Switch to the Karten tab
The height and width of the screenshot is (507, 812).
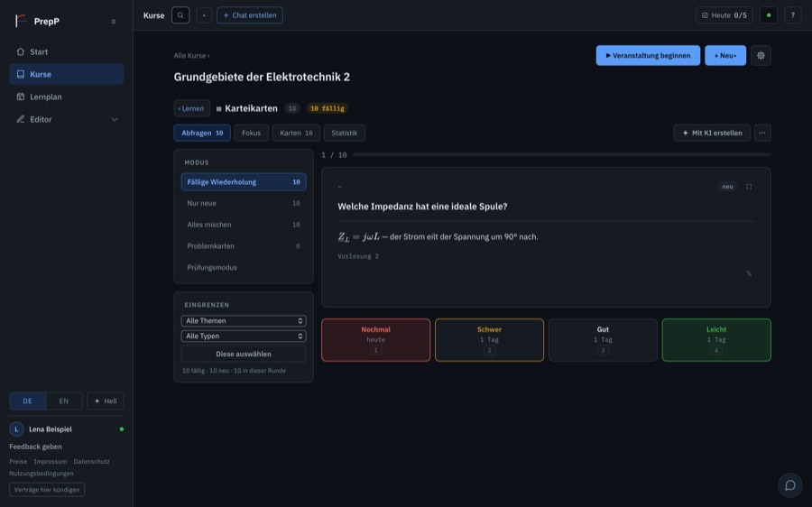point(296,134)
